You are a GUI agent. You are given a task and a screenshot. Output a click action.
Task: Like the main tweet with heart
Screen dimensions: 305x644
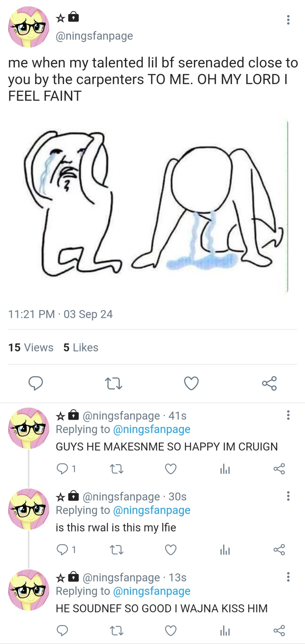(x=191, y=383)
